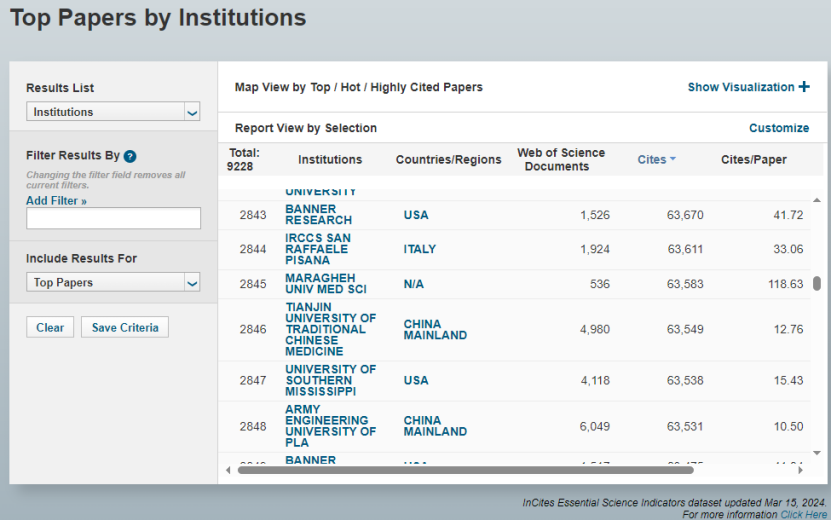The image size is (831, 520).
Task: Open IRCCS SAN RAFFAELE PISANA link
Action: (318, 249)
